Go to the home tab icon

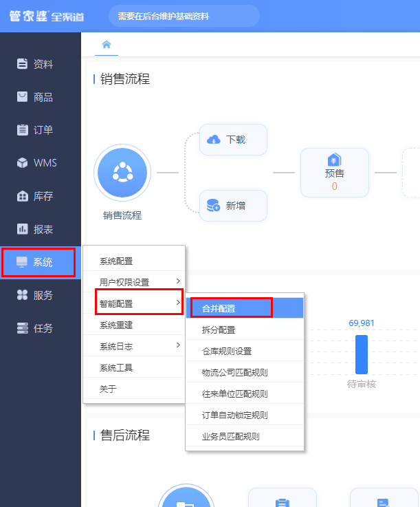point(107,45)
